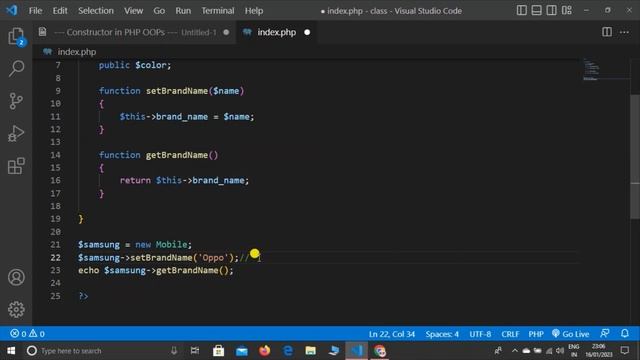Open the editor More Actions menu
Image resolution: width=640 pixels, height=360 pixels.
624,32
